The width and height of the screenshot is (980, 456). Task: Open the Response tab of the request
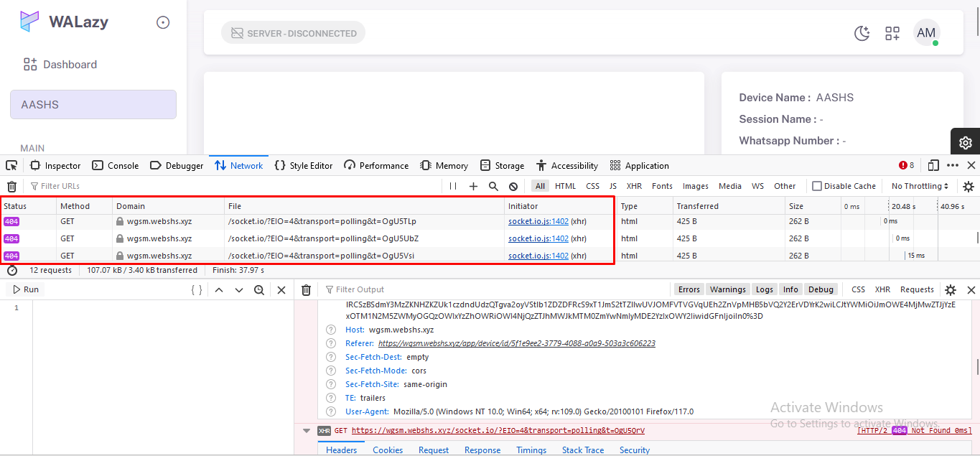[482, 450]
